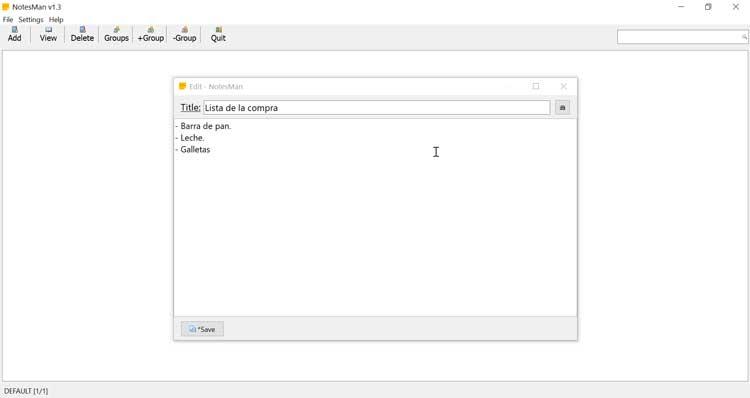750x398 pixels.
Task: Open the Help menu
Action: pyautogui.click(x=56, y=20)
